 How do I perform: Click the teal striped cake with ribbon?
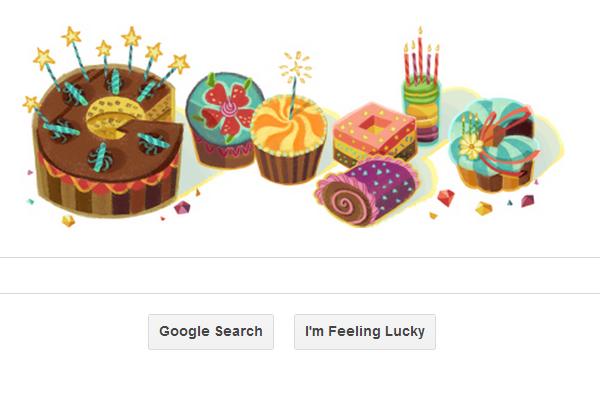(496, 145)
